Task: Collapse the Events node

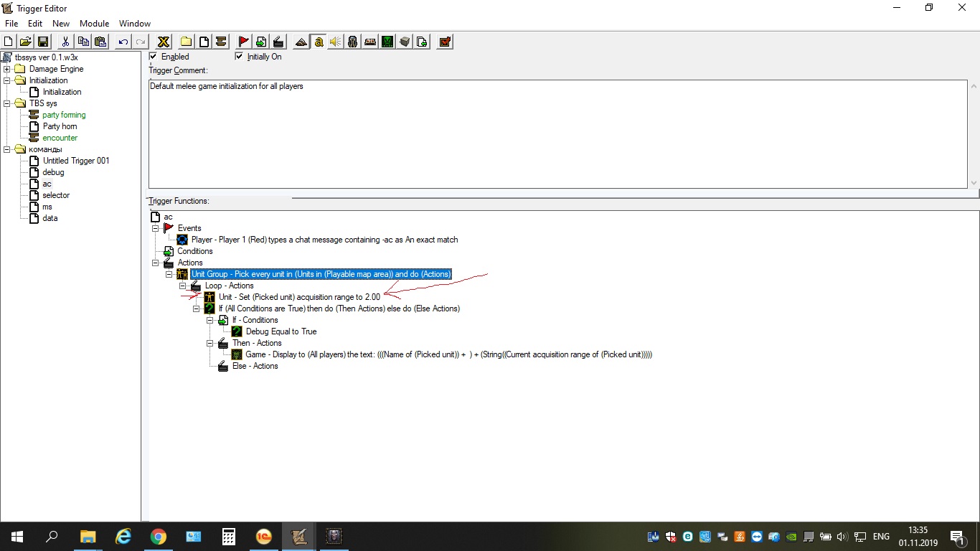Action: pyautogui.click(x=156, y=228)
